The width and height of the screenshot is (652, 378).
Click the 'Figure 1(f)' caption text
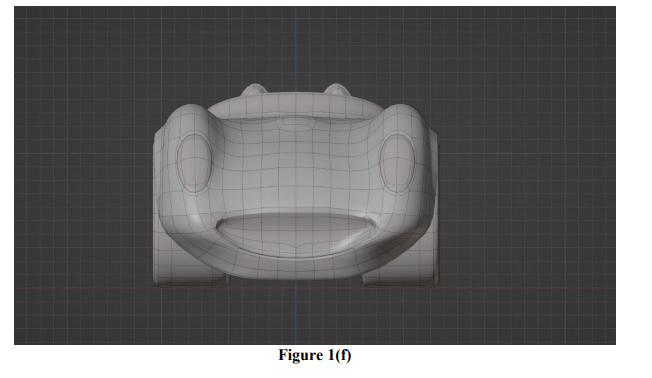click(315, 356)
